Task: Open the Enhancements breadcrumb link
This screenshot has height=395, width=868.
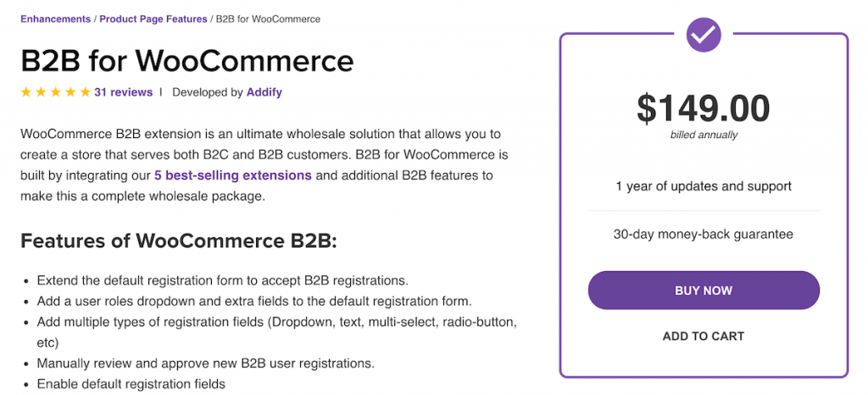Action: click(55, 19)
